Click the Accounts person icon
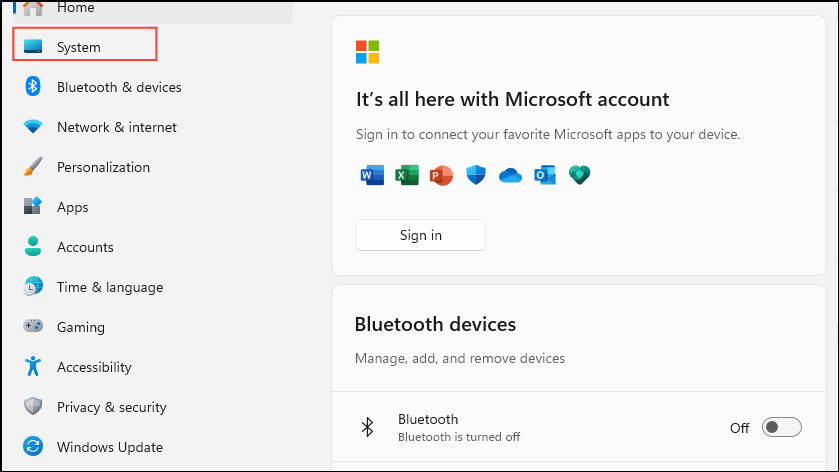The height and width of the screenshot is (472, 839). click(33, 246)
